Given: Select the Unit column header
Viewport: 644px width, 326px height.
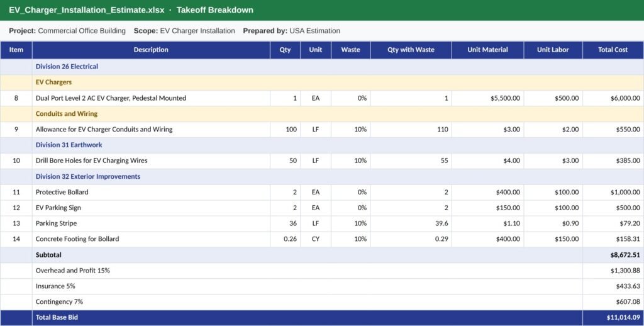Looking at the screenshot, I should (x=316, y=50).
